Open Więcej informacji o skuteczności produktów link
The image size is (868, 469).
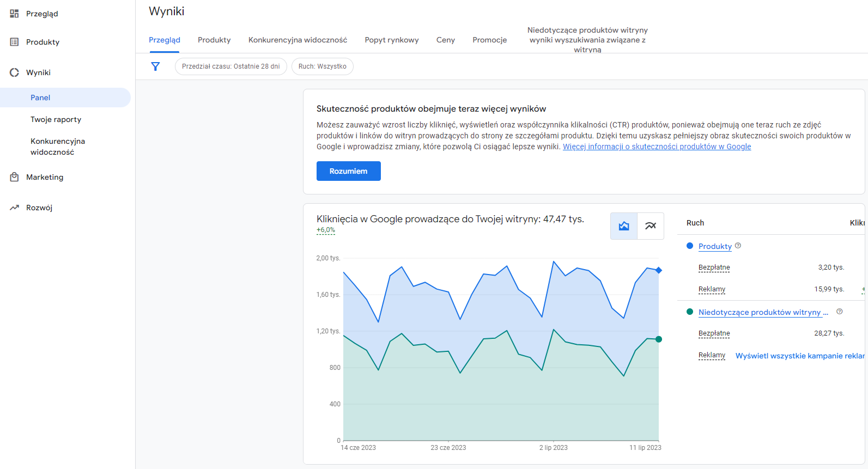(657, 147)
